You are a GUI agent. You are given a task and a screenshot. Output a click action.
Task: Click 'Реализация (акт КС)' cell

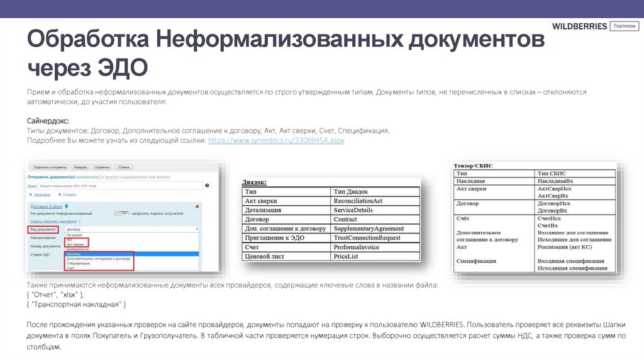(x=564, y=247)
